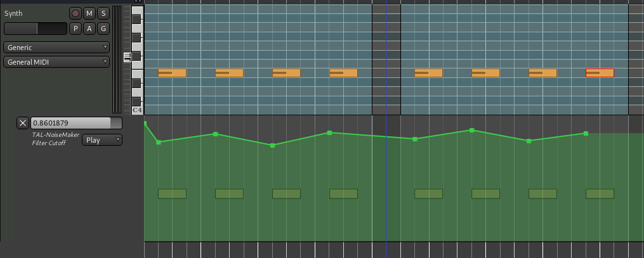The width and height of the screenshot is (644, 258).
Task: Click the route group G button
Action: [103, 29]
